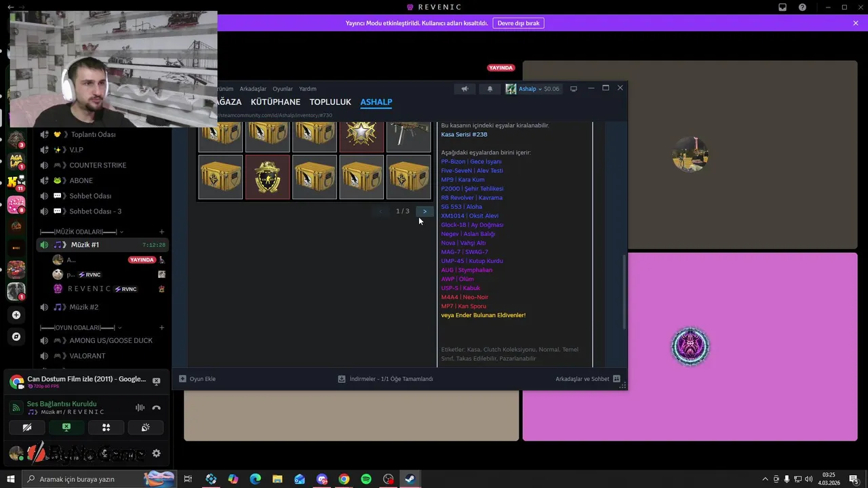This screenshot has width=868, height=488.
Task: Add channel to OYUN ODALARI category
Action: [161, 328]
